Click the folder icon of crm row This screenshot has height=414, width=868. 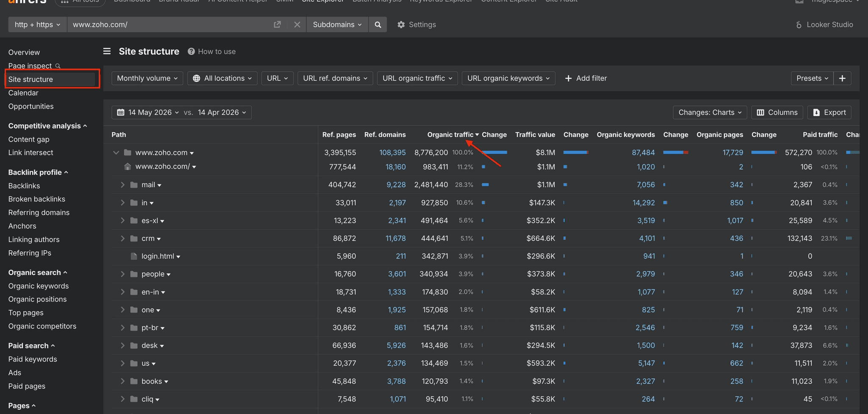(134, 239)
